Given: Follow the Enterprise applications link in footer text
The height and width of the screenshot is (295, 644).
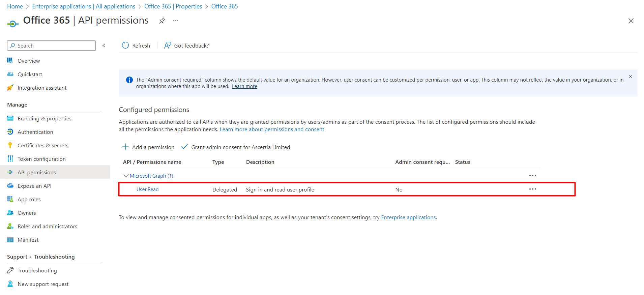Looking at the screenshot, I should (x=408, y=217).
